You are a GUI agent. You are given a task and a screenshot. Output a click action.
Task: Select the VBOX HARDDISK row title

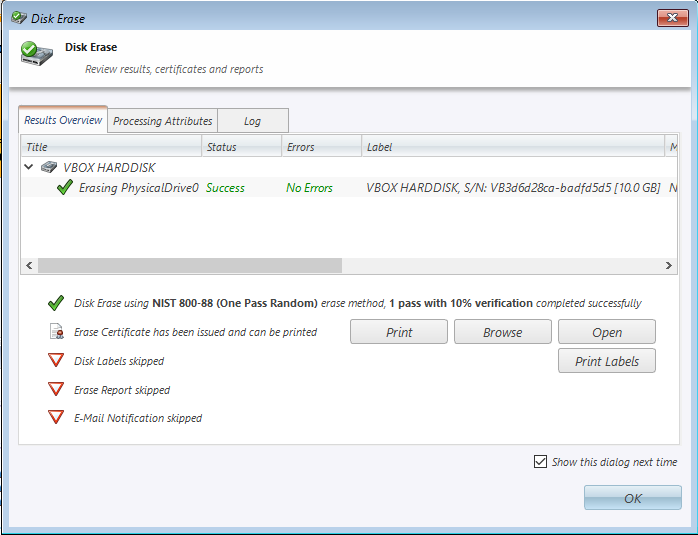pyautogui.click(x=109, y=167)
